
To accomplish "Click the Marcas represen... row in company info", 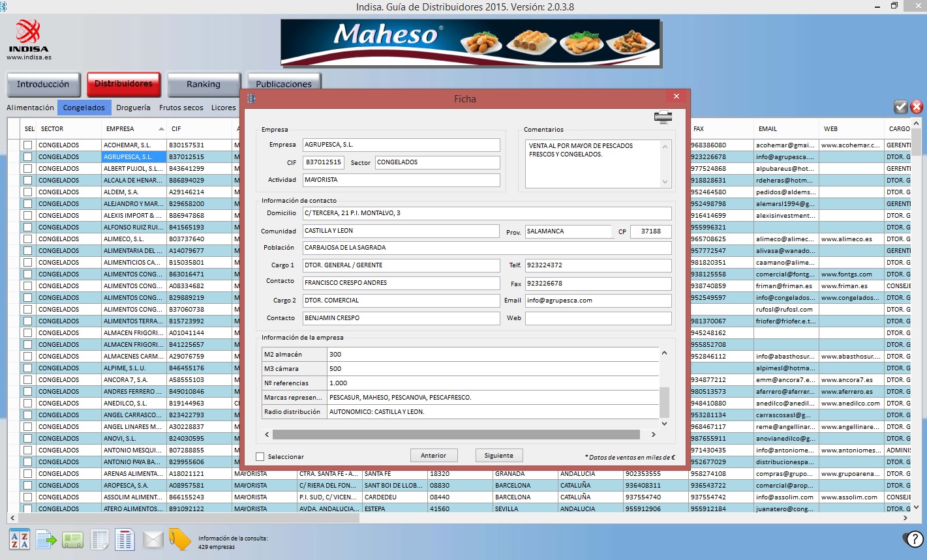I will click(x=461, y=397).
